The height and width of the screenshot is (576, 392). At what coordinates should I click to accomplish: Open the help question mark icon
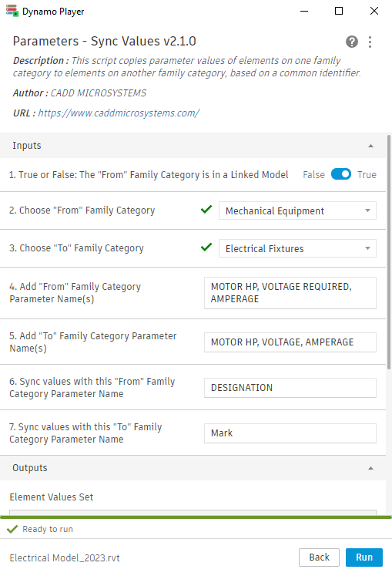click(x=352, y=42)
